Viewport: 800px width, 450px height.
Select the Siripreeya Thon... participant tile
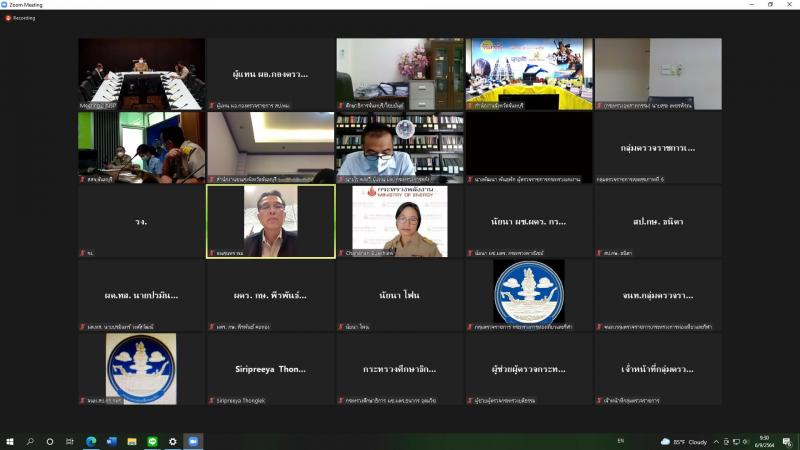pyautogui.click(x=271, y=369)
